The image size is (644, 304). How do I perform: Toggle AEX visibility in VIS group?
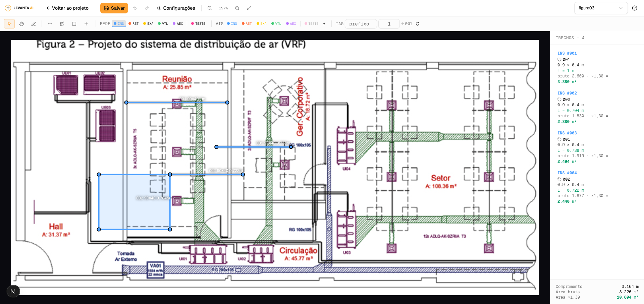pos(291,24)
